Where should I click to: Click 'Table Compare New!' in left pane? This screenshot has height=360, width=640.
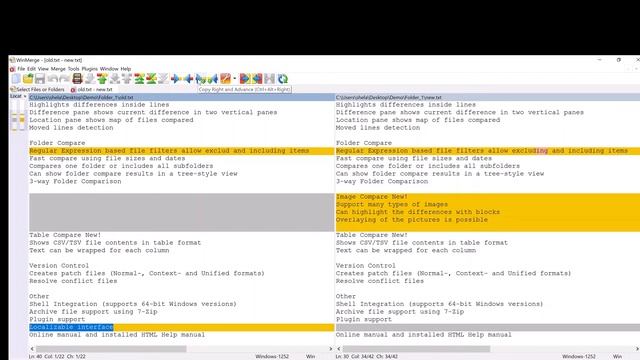coord(65,235)
